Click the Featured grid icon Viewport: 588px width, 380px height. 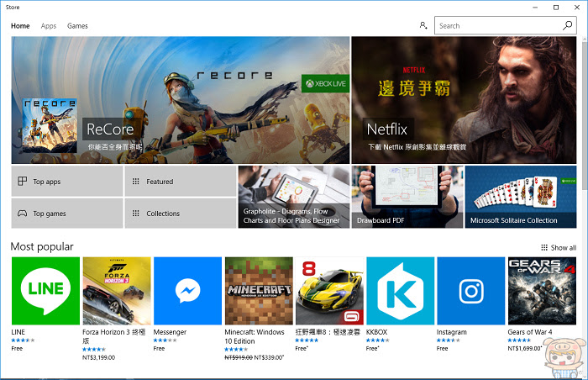coord(136,182)
